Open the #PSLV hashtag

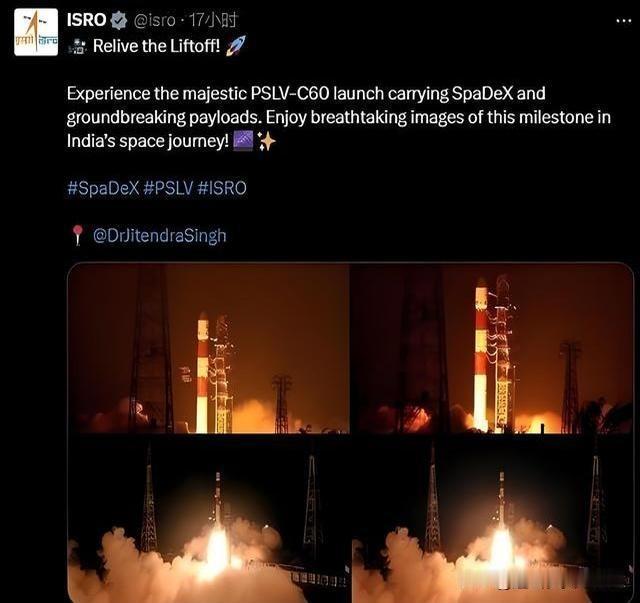coord(168,189)
